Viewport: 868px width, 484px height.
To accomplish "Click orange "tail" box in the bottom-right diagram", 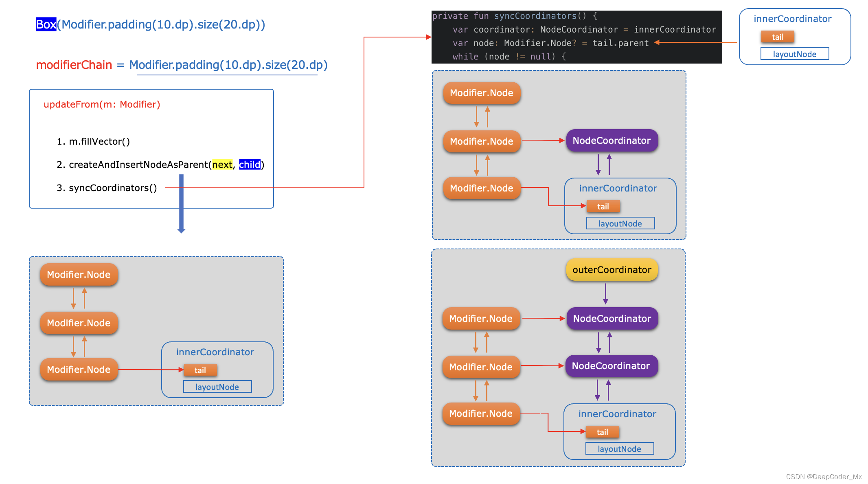I will (603, 432).
